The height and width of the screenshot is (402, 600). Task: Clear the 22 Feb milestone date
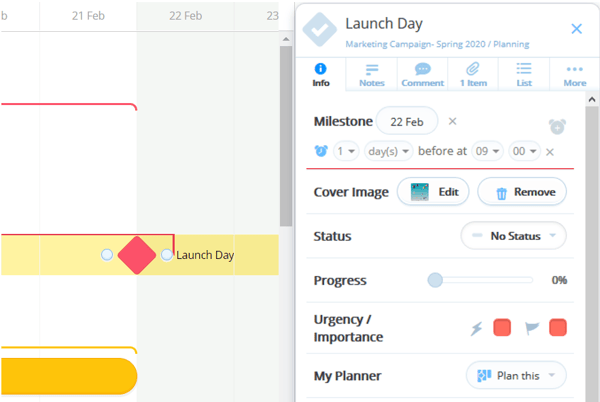click(x=452, y=122)
